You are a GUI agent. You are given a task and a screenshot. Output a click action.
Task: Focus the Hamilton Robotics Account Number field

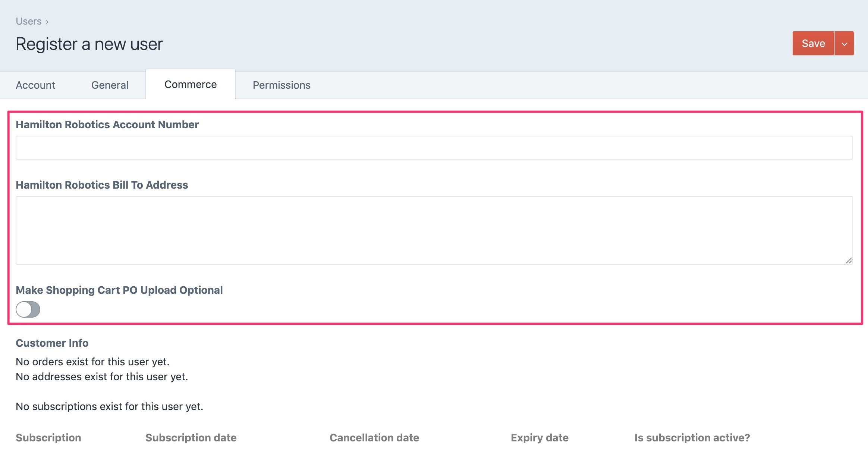(434, 148)
